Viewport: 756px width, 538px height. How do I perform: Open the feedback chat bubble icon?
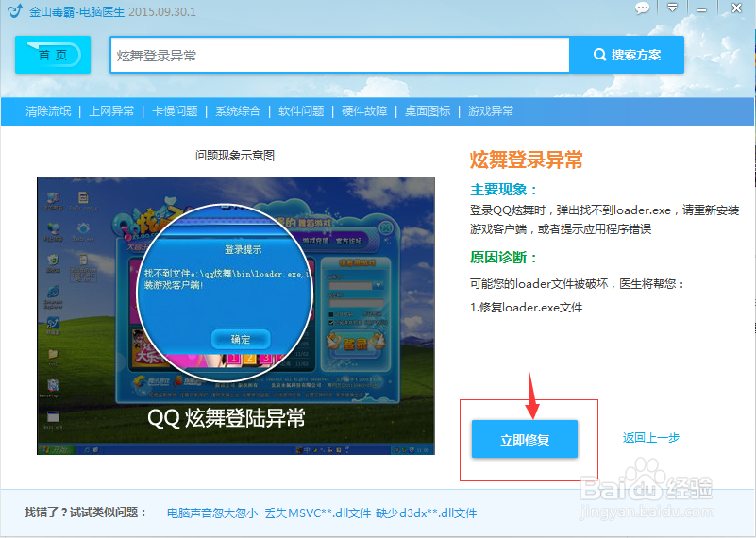pos(642,8)
